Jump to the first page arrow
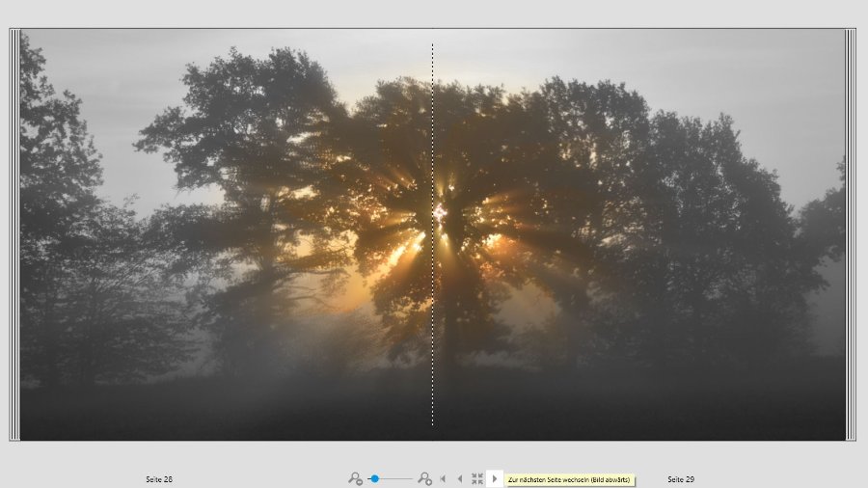868x488 pixels. point(443,478)
